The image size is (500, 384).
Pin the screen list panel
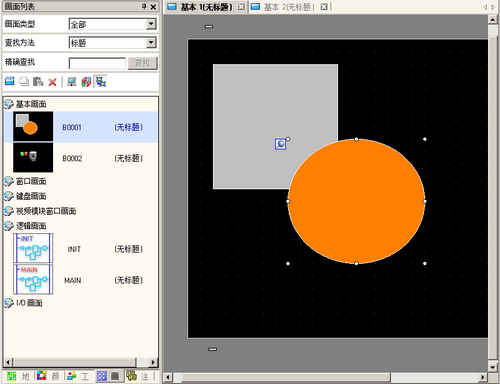(x=144, y=6)
